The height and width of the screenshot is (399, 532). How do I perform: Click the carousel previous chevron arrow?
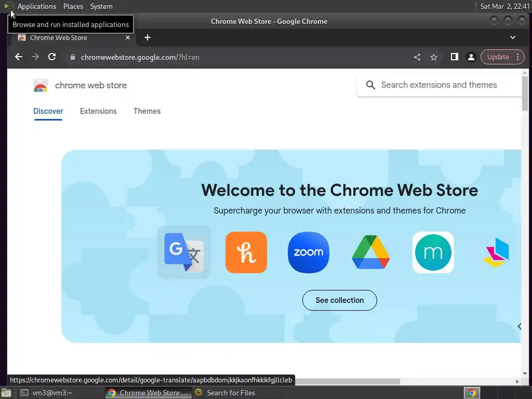click(519, 326)
